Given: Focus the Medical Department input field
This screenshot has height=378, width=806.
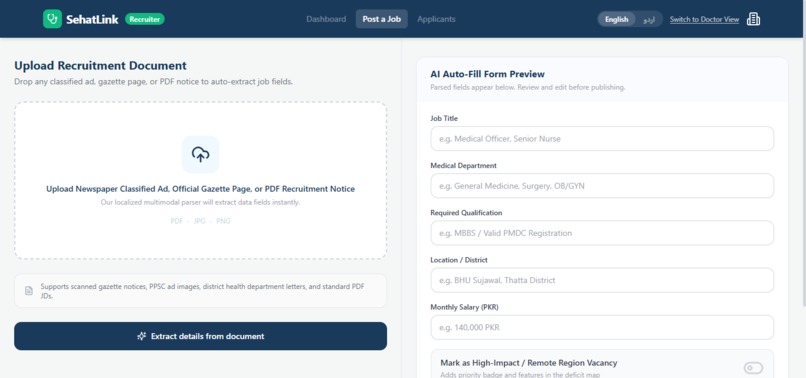Looking at the screenshot, I should [x=602, y=186].
